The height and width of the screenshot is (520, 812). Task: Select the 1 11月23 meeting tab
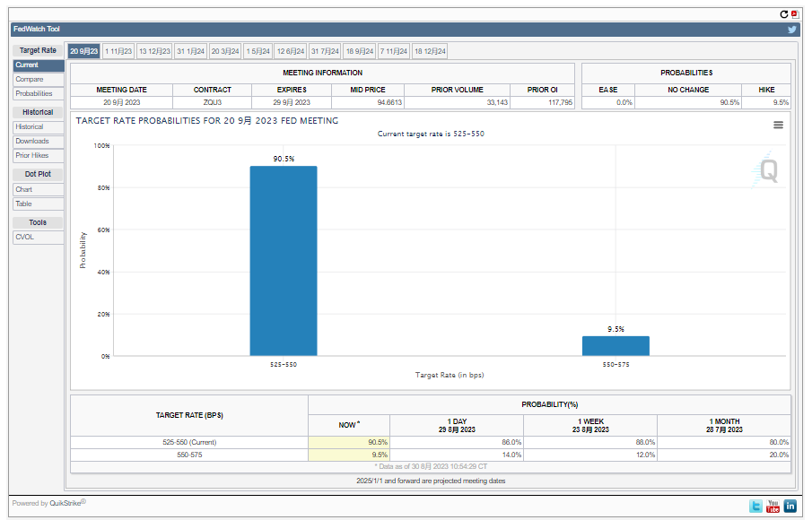(x=118, y=51)
